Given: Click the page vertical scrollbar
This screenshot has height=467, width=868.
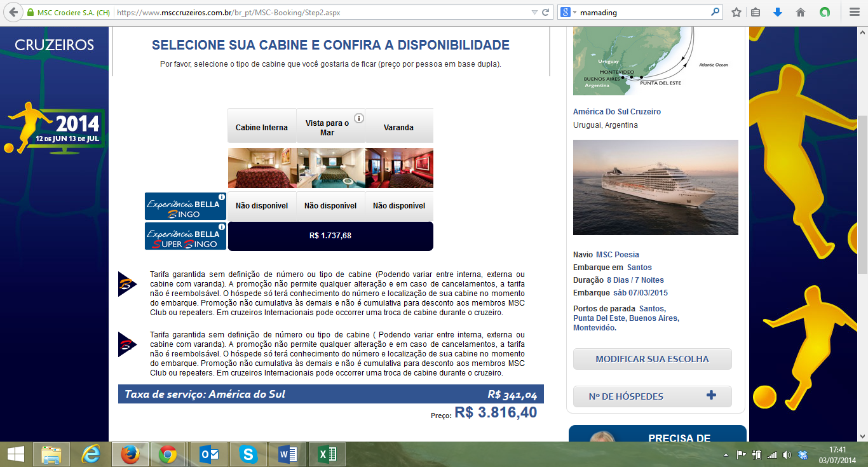Looking at the screenshot, I should tap(862, 191).
